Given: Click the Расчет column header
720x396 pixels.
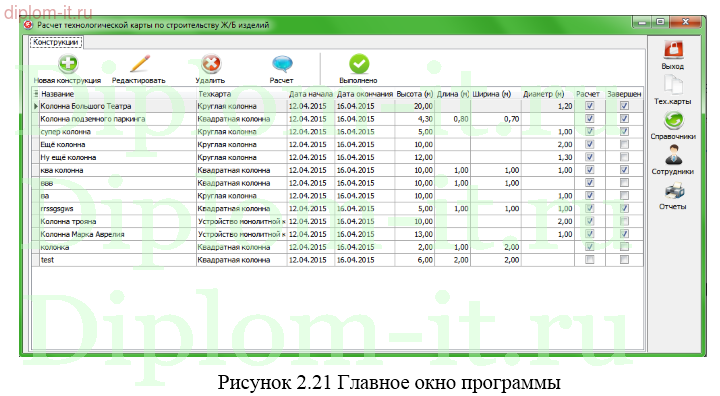Looking at the screenshot, I should click(590, 94).
